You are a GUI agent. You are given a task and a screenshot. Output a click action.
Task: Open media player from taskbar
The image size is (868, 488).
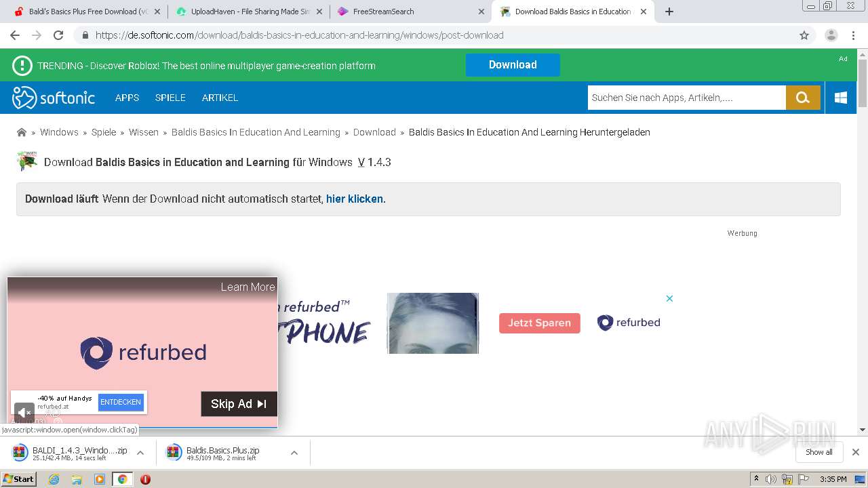100,479
